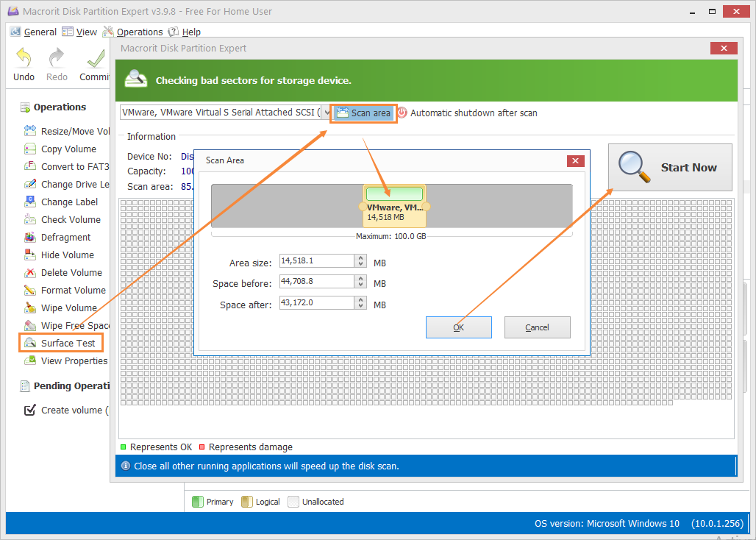Open the VMware storage device dropdown
This screenshot has width=756, height=540.
[327, 113]
